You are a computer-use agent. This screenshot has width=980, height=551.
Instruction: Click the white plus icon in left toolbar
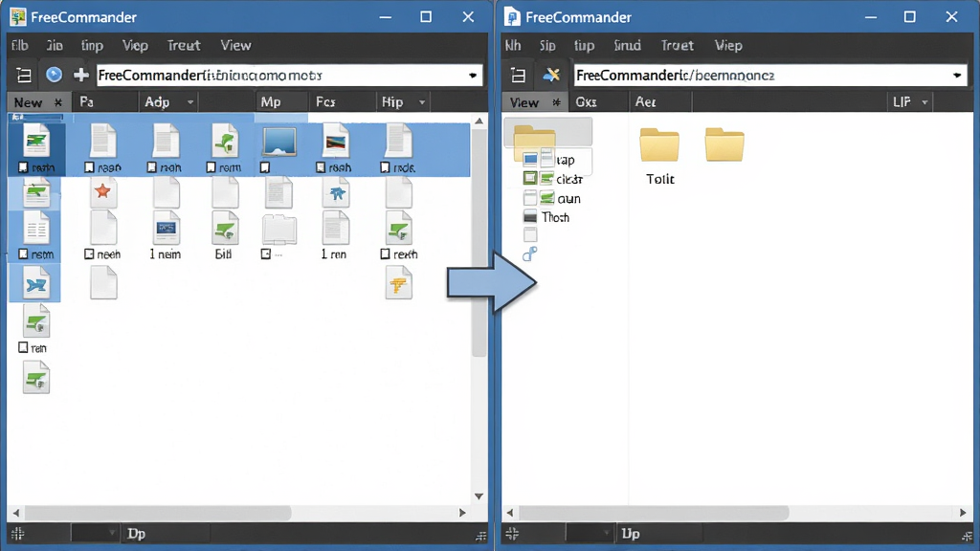coord(80,75)
